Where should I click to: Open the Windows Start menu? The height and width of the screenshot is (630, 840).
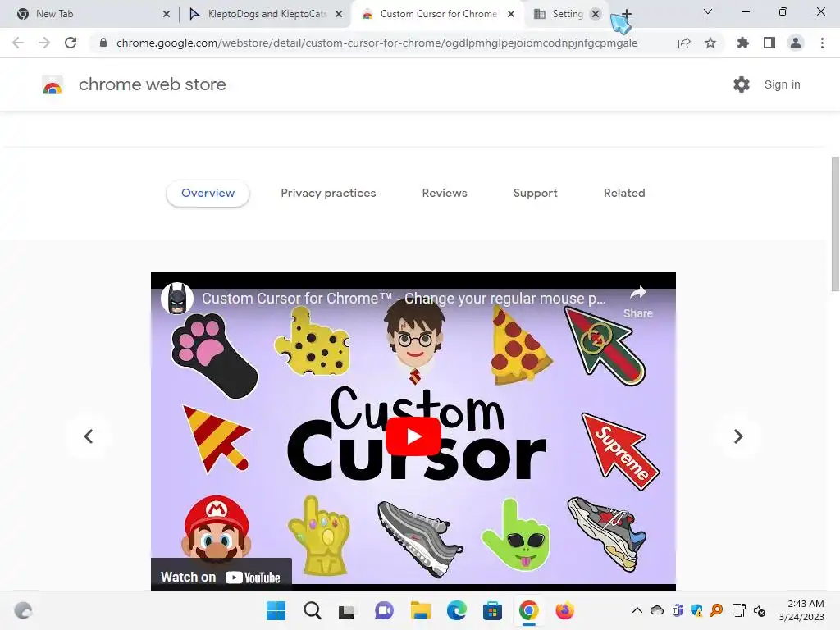(x=276, y=610)
